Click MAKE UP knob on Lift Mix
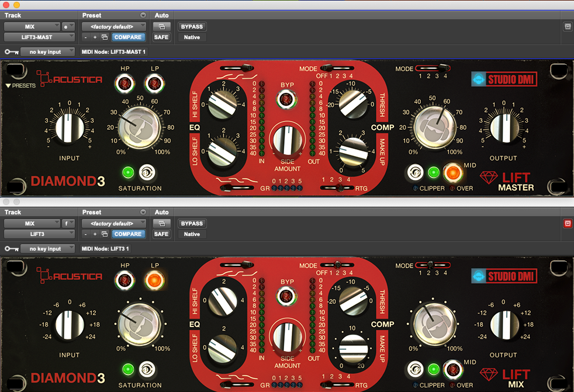The height and width of the screenshot is (392, 574). click(x=353, y=348)
